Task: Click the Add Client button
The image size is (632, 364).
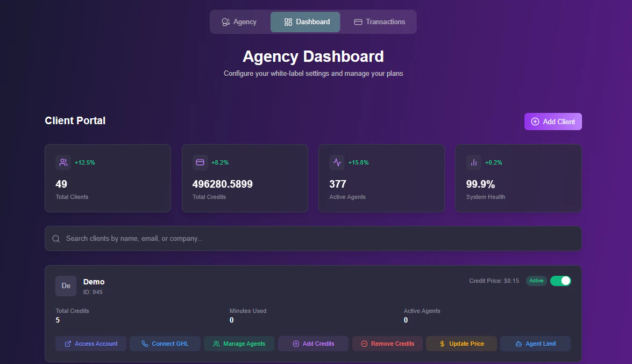Action: point(552,122)
